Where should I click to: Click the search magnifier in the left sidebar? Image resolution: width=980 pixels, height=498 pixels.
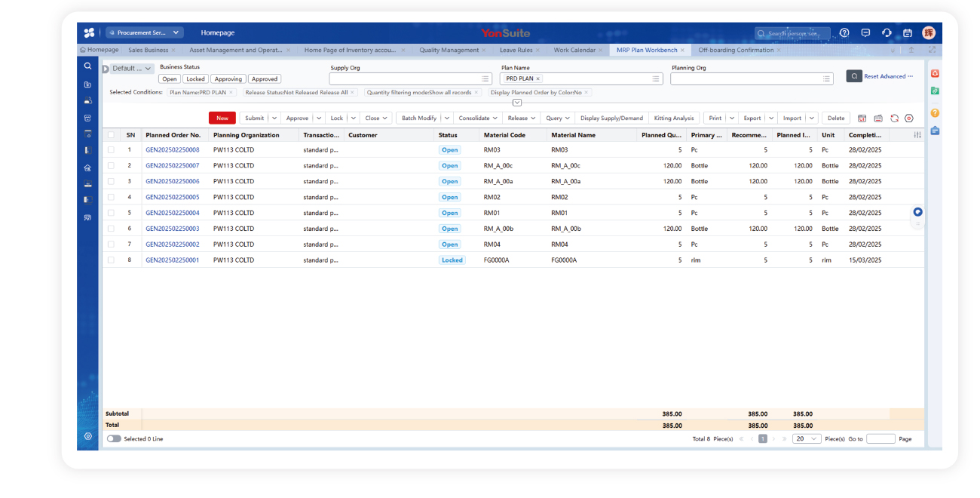tap(88, 66)
